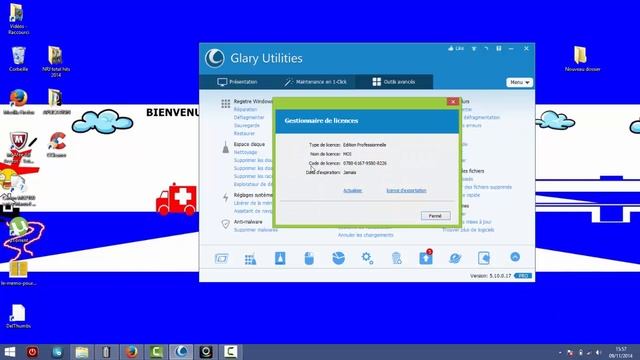Open File Explorer from the taskbar

[82, 352]
